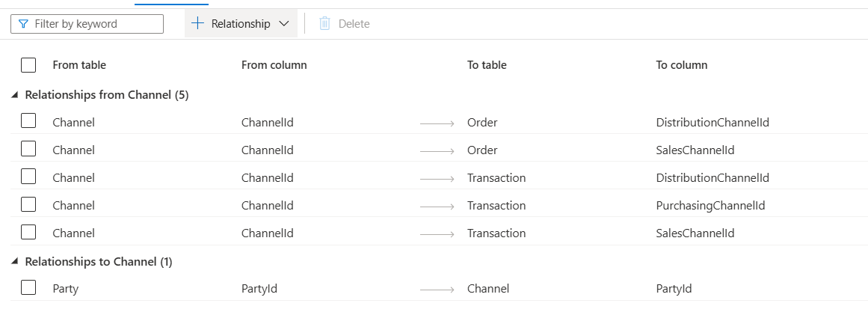This screenshot has height=327, width=868.
Task: Select checkbox for Transaction SalesChannelId row
Action: (28, 231)
